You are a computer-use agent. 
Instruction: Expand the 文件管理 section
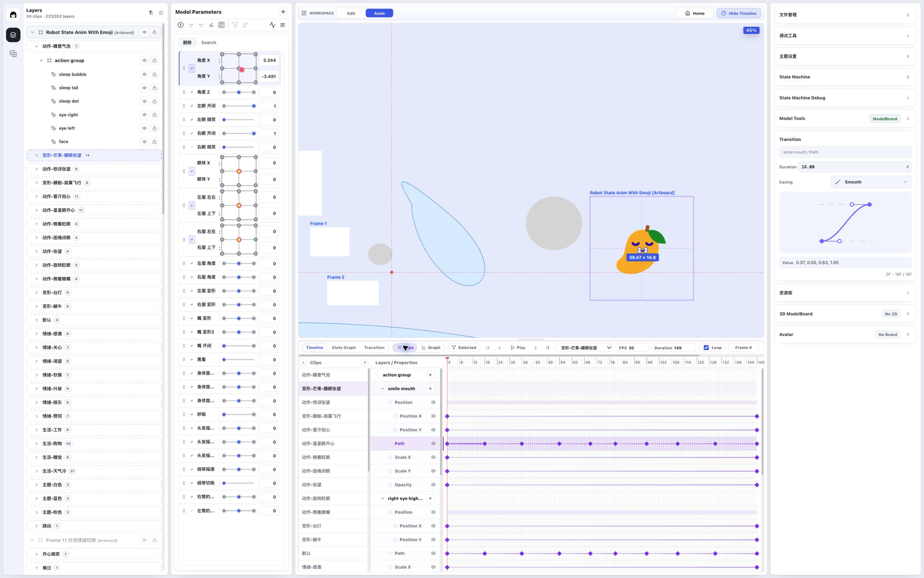(x=845, y=15)
